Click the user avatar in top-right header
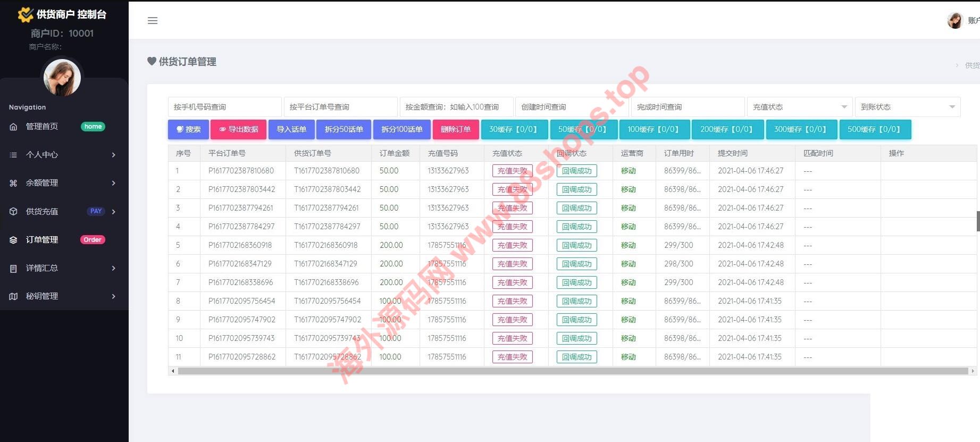 [955, 21]
